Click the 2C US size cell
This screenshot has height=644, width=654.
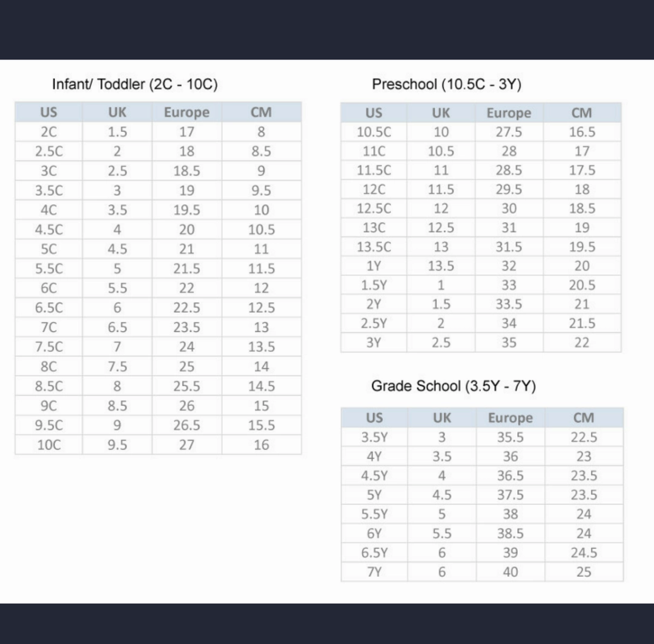48,132
